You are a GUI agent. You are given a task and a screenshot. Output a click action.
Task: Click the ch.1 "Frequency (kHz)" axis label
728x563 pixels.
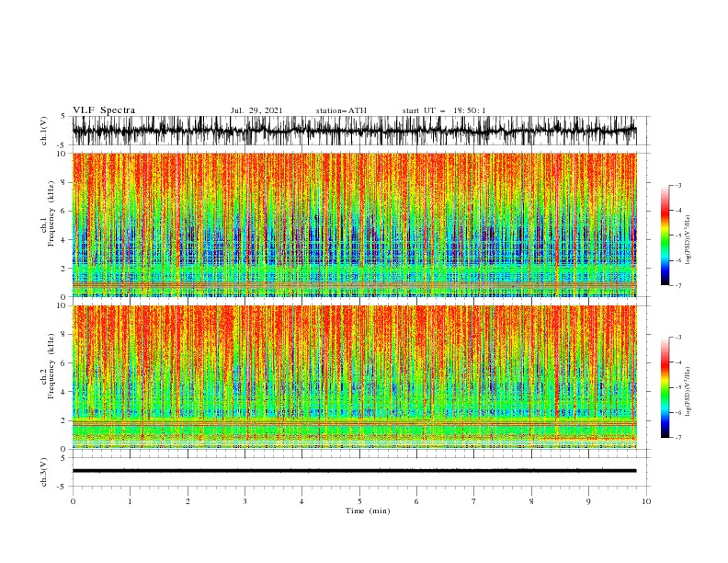[51, 213]
